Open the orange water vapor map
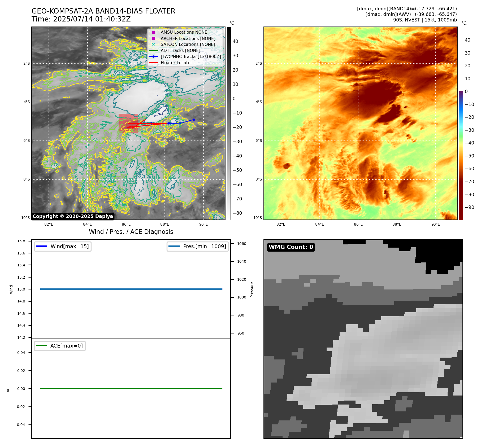The image size is (481, 448). 361,123
